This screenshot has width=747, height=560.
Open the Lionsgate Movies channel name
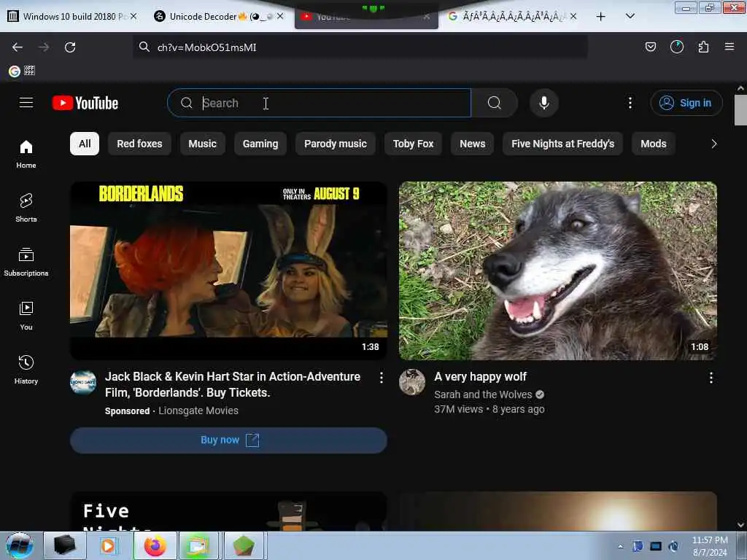tap(198, 411)
